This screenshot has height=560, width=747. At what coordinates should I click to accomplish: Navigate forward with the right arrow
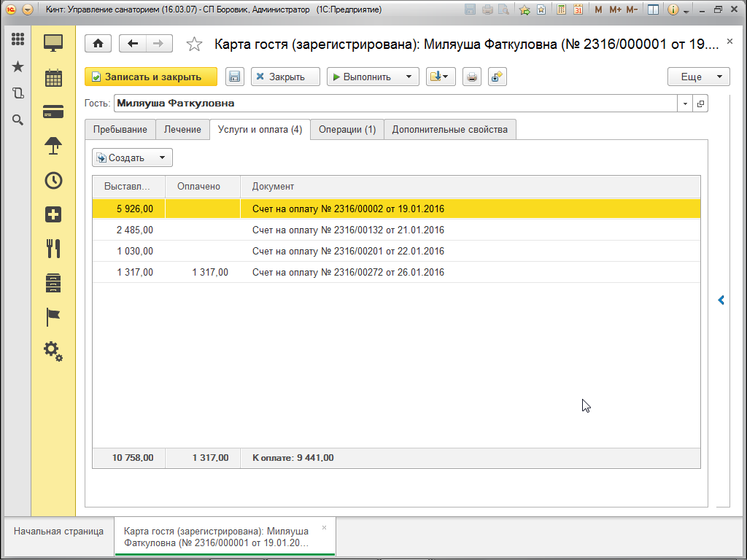pos(159,44)
